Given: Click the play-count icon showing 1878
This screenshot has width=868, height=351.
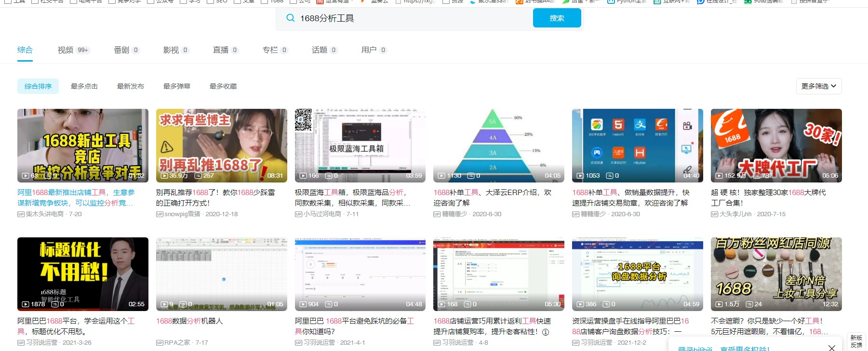Looking at the screenshot, I should point(26,304).
